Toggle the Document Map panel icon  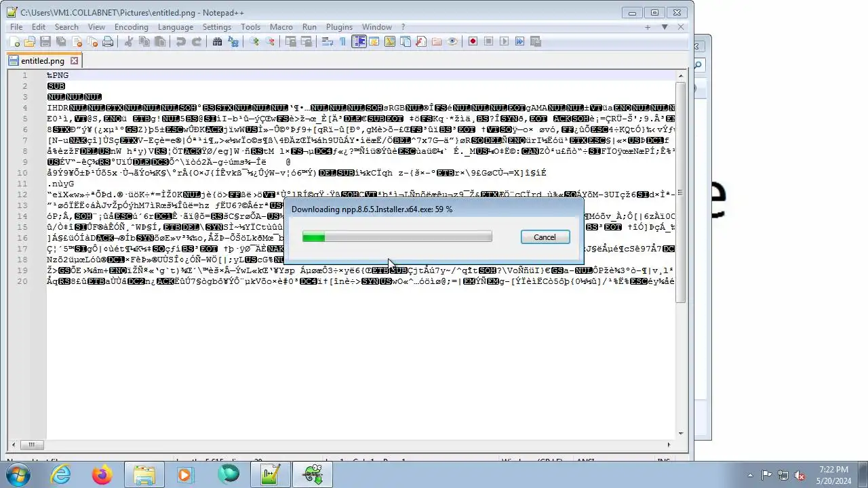pos(390,41)
